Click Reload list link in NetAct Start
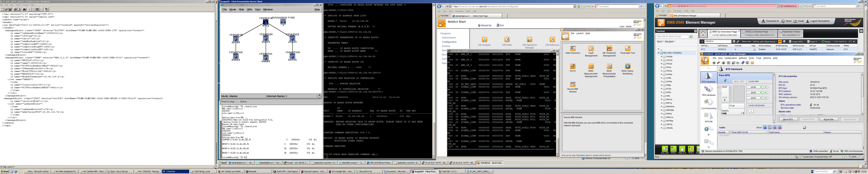 coord(484,25)
